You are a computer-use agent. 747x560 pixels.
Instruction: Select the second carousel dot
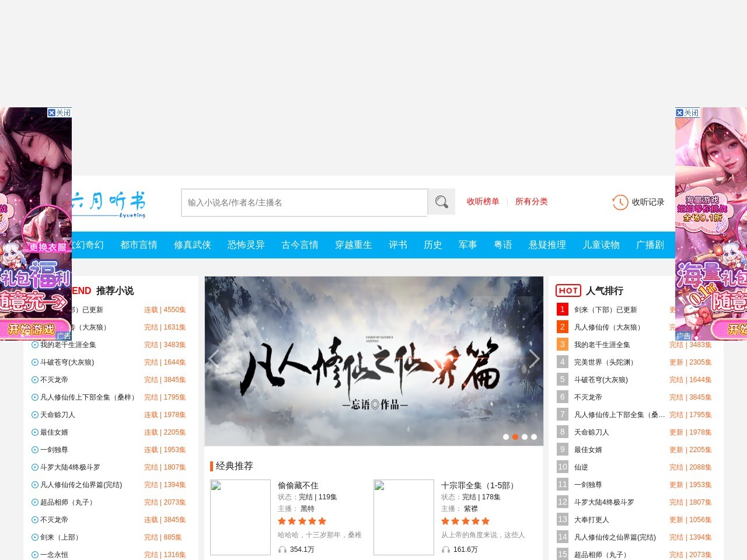click(515, 437)
